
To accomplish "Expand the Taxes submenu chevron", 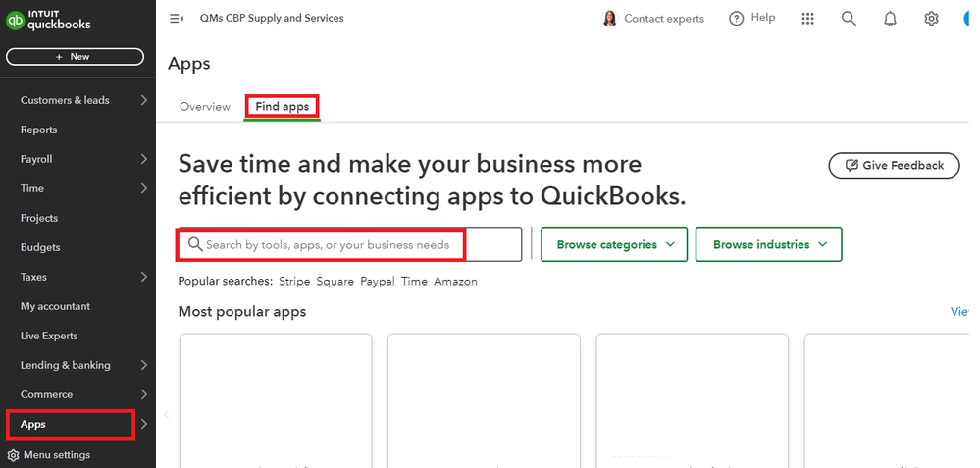I will click(144, 276).
